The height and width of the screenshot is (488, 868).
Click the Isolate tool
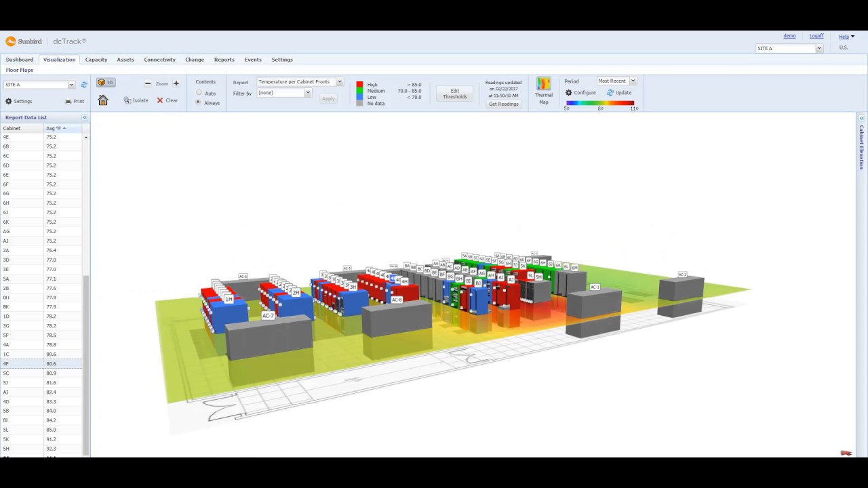(136, 100)
